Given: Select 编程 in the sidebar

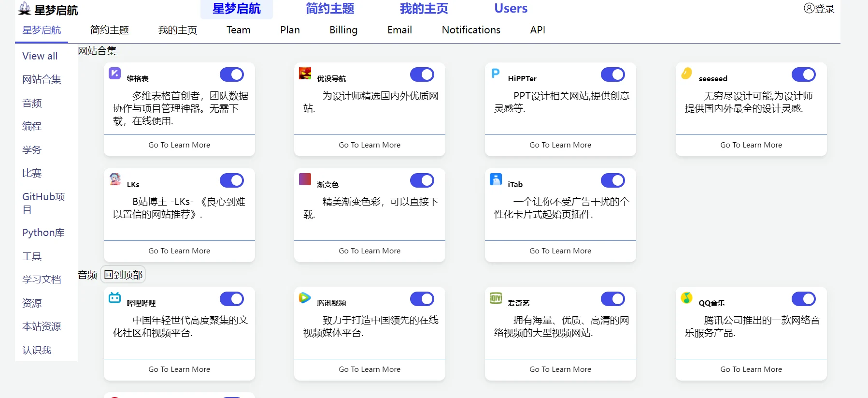Looking at the screenshot, I should (32, 126).
